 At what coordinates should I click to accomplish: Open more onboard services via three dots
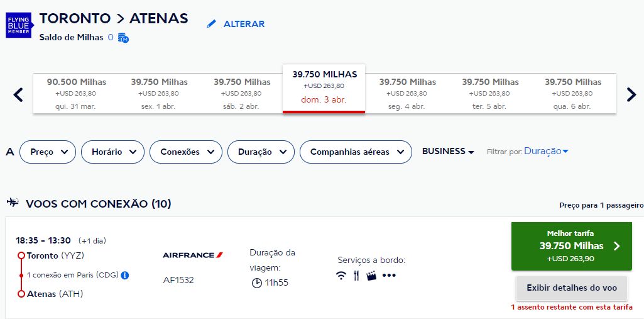pyautogui.click(x=389, y=276)
